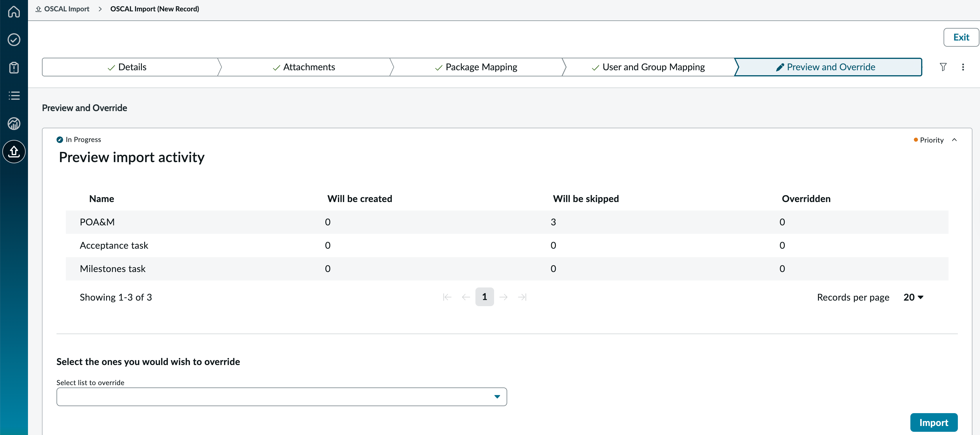Click the Overridden column header
The width and height of the screenshot is (980, 435).
(806, 199)
